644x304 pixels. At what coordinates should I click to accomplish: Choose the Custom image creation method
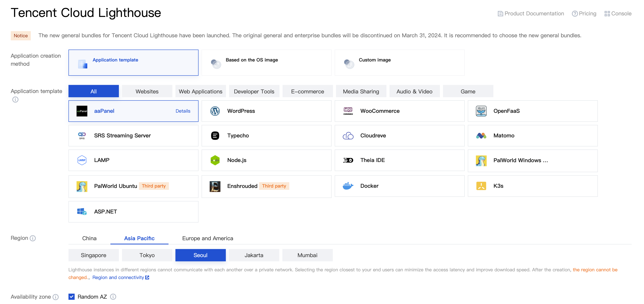click(399, 62)
